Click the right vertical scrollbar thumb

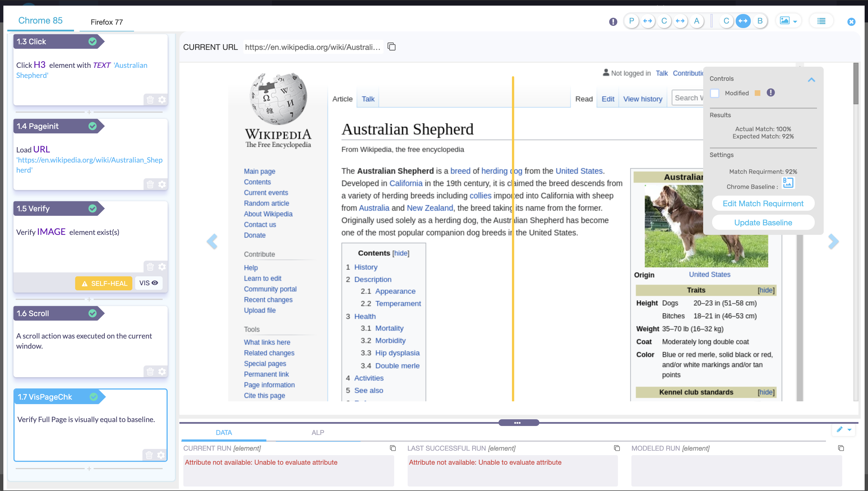click(x=855, y=83)
